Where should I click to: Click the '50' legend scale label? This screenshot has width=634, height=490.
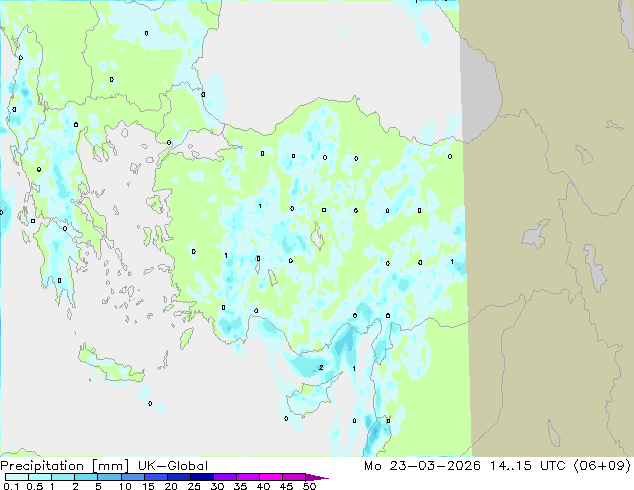(x=310, y=486)
